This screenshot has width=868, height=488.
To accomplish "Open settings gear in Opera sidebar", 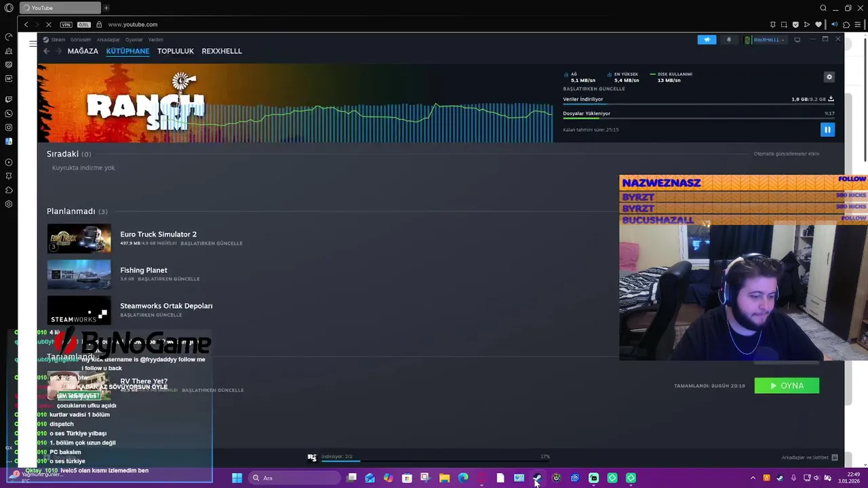I will coord(9,204).
